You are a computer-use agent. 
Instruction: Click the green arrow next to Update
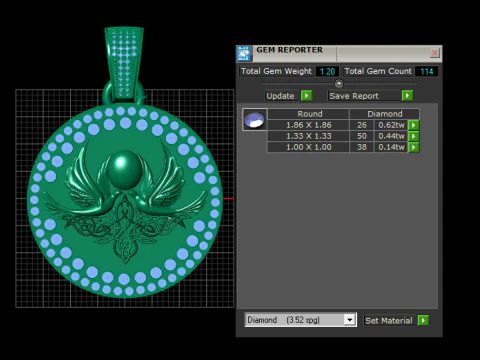306,96
